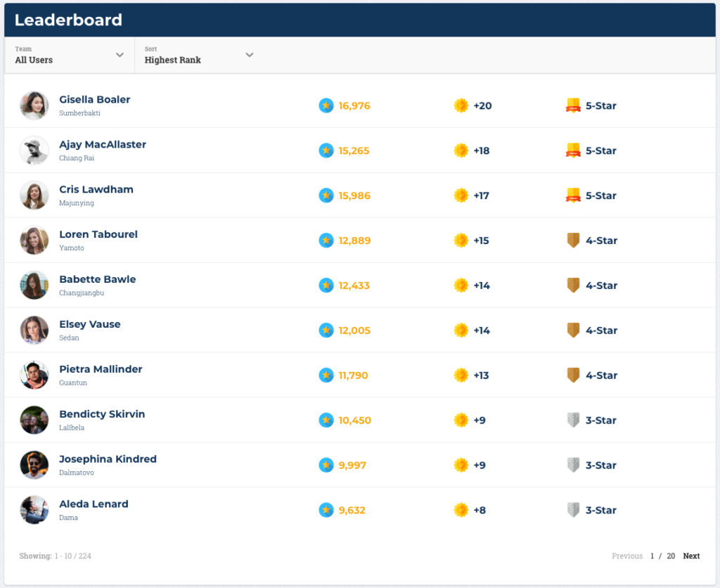Click Babette Bawle's bronze shield badge icon
This screenshot has width=720, height=588.
coord(573,286)
